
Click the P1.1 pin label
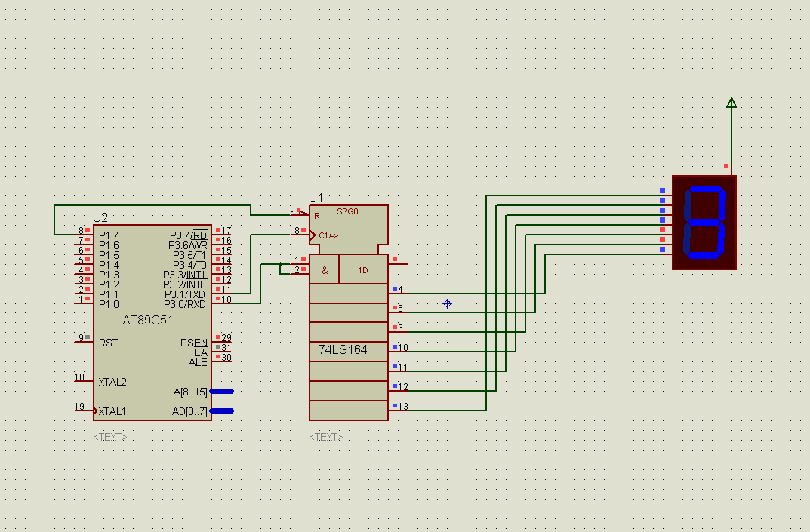click(109, 294)
